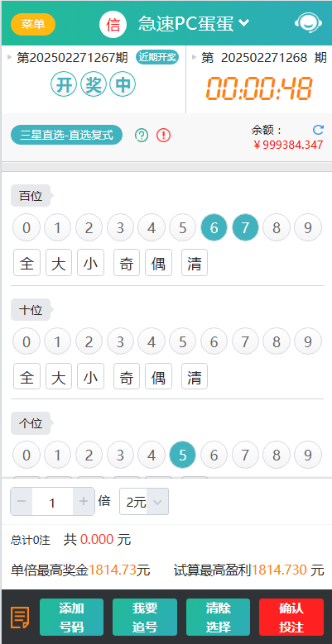Viewport: 332px width, 644px height.
Task: Select 大 in the 百位 row
Action: tap(59, 262)
